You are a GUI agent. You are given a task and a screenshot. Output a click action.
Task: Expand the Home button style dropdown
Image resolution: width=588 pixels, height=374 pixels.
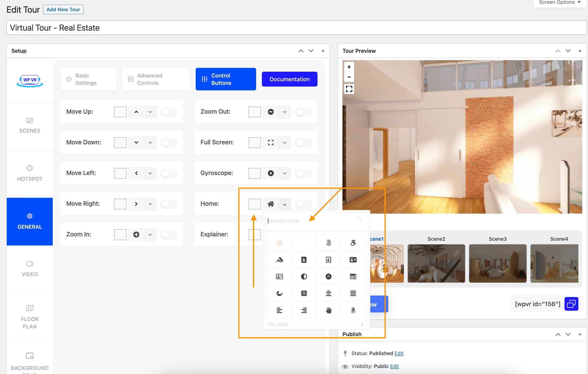pos(284,204)
